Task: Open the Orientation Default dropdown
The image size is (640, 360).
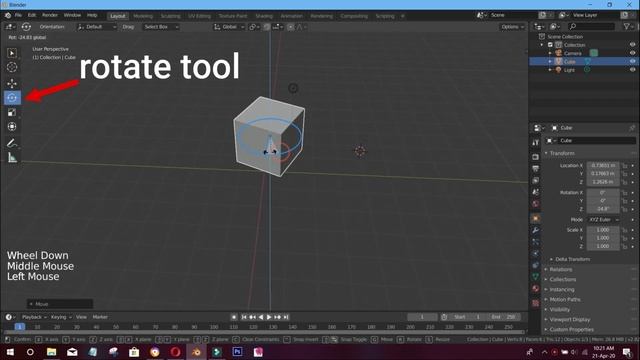Action: pos(96,27)
